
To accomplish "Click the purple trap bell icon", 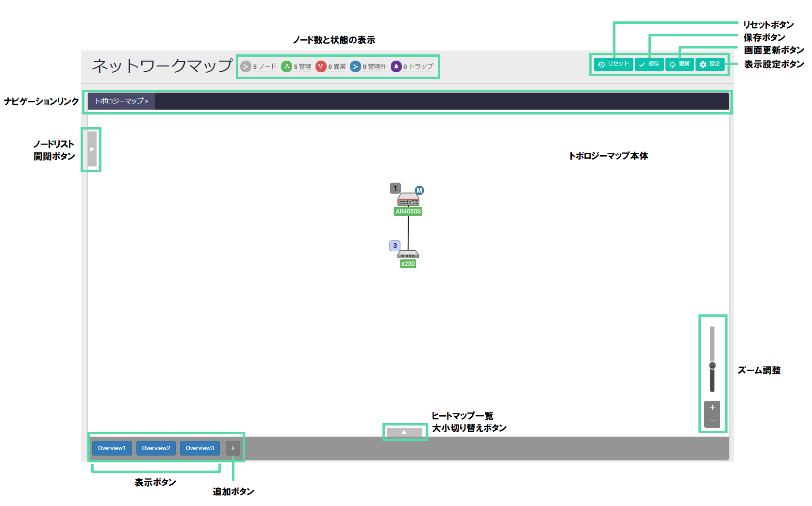I will click(396, 66).
